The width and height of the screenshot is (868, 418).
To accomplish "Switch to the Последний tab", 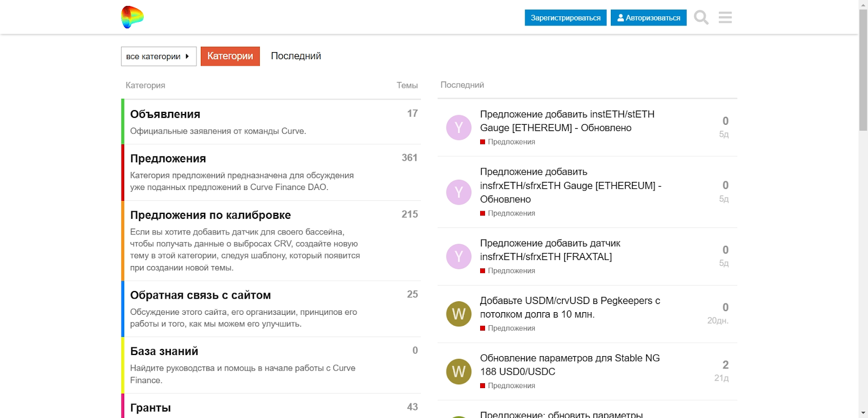I will (x=296, y=56).
